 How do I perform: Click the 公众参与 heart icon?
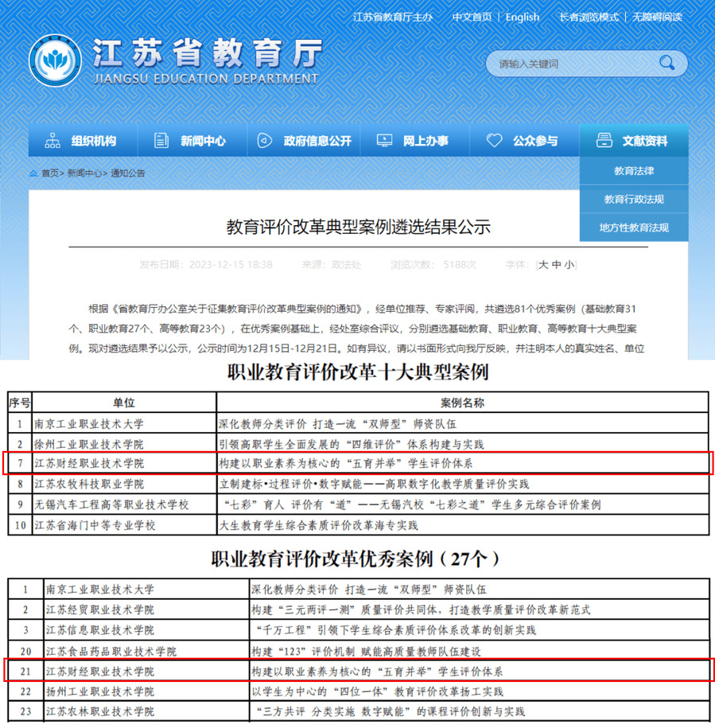[x=494, y=140]
